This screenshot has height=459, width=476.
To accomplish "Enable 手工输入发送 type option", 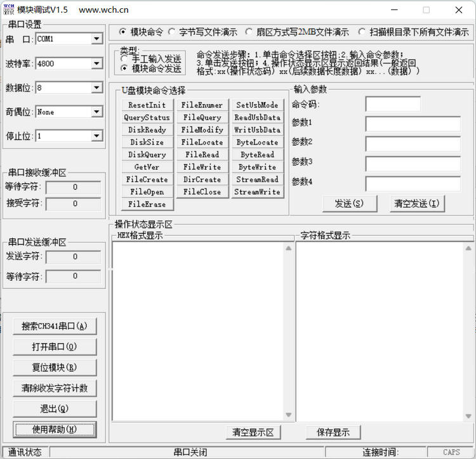I will point(124,59).
